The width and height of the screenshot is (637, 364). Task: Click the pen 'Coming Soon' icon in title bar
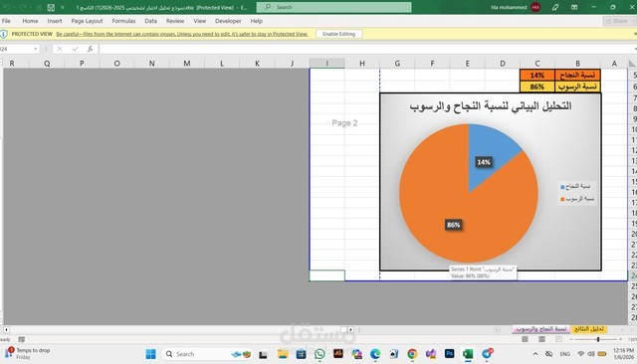[x=555, y=7]
